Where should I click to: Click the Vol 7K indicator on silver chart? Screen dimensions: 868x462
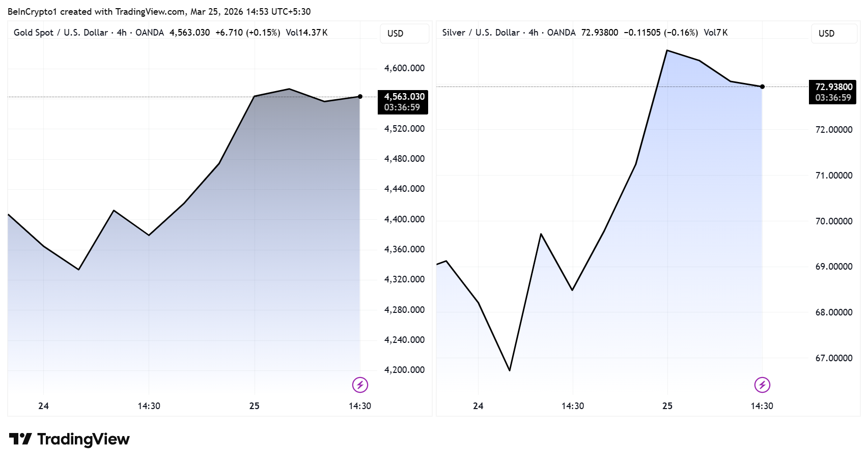coord(715,33)
